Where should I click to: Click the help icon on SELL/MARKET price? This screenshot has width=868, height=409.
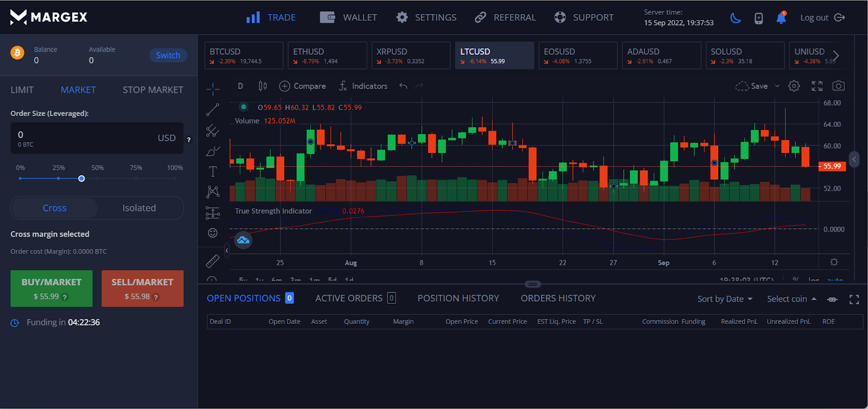[x=156, y=297]
